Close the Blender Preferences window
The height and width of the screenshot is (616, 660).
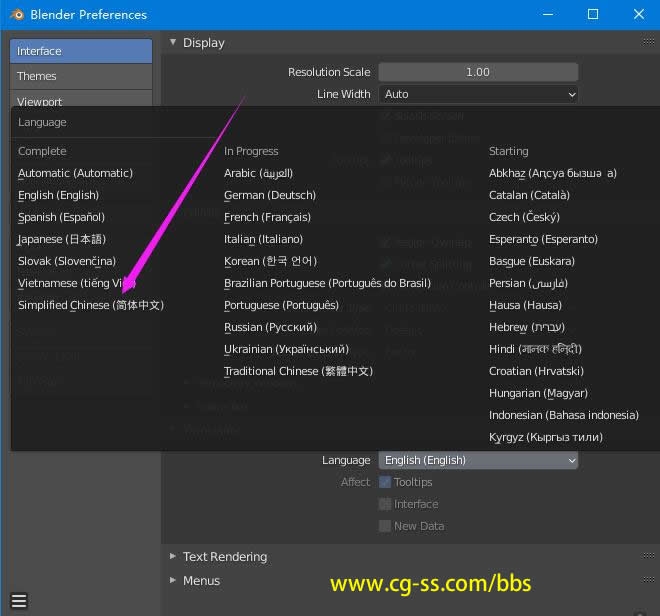click(x=638, y=14)
